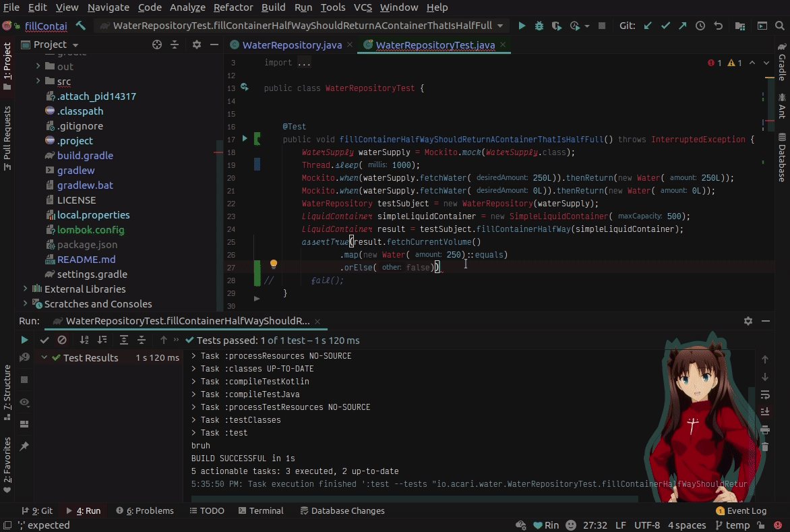Expand the out folder
This screenshot has height=532, width=790.
[38, 66]
